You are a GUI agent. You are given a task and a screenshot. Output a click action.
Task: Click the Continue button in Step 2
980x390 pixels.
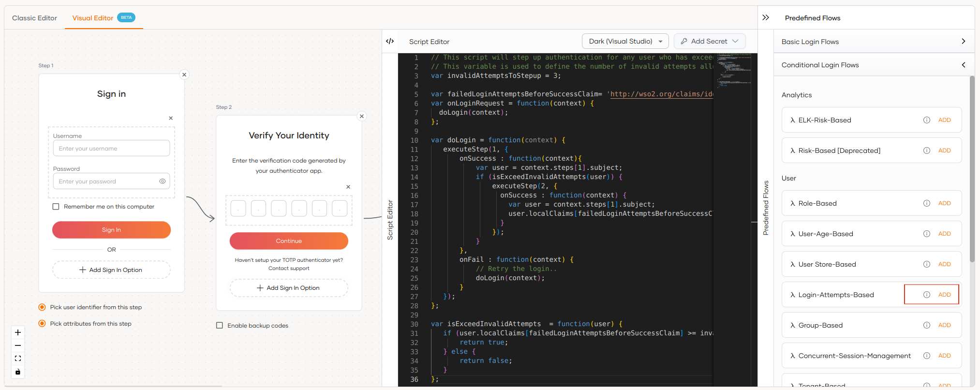(x=289, y=241)
